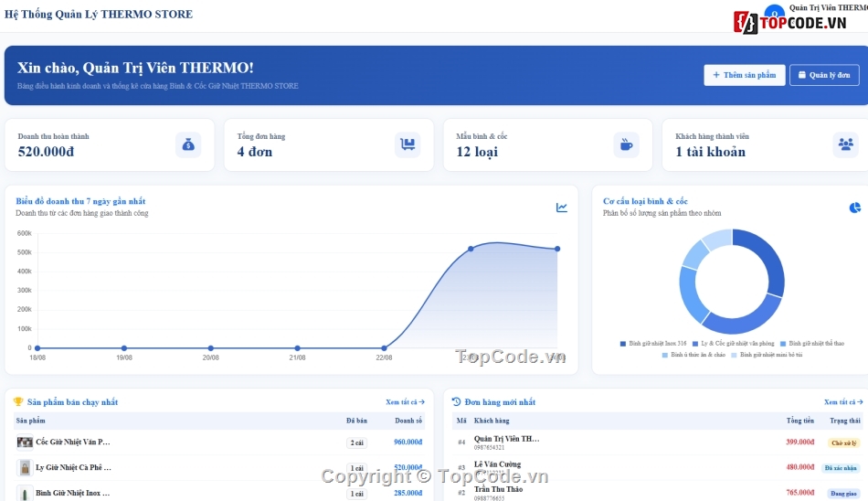Click the 'Cốc Giữ Nhiệt Văn P…' product thumbnail
Image resolution: width=868 pixels, height=501 pixels.
click(25, 442)
